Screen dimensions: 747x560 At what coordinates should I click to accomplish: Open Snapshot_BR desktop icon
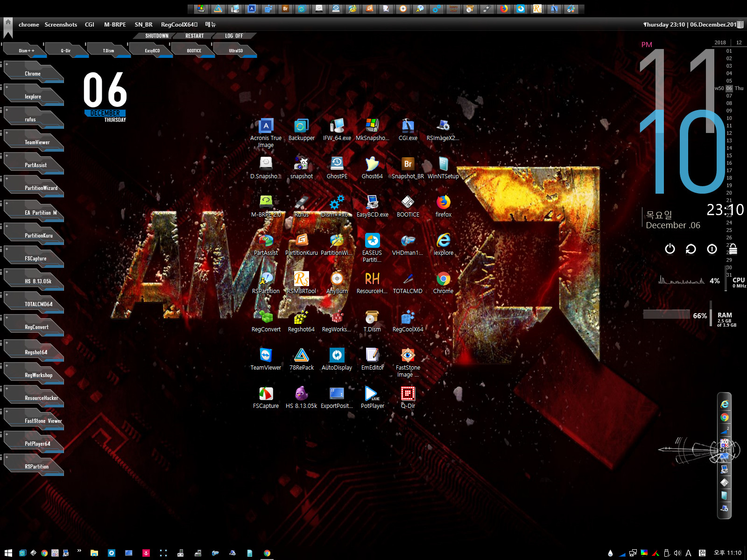click(408, 168)
